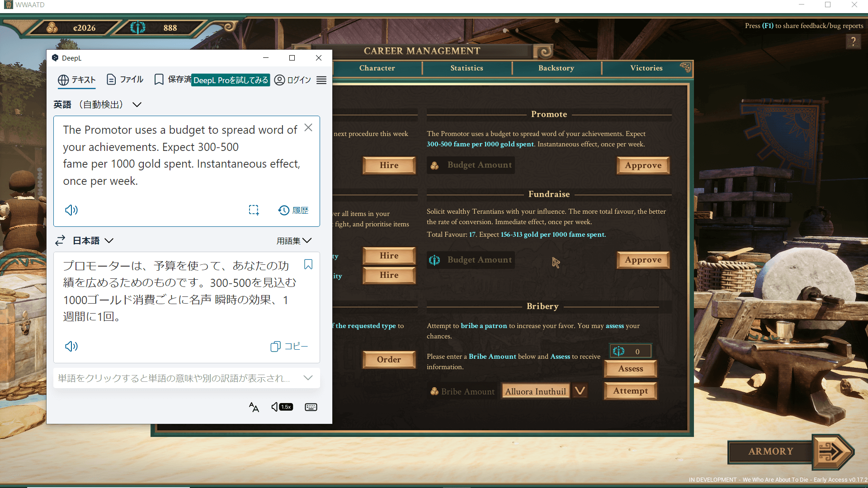Open the 用語集 glossary dropdown
The height and width of the screenshot is (488, 868).
click(293, 240)
